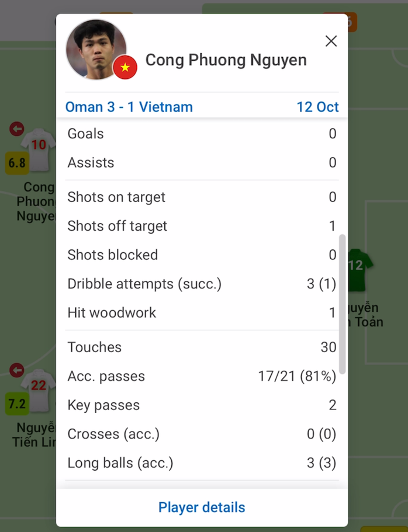This screenshot has width=408, height=532.
Task: Click the Hit woodwork stat row
Action: [202, 312]
